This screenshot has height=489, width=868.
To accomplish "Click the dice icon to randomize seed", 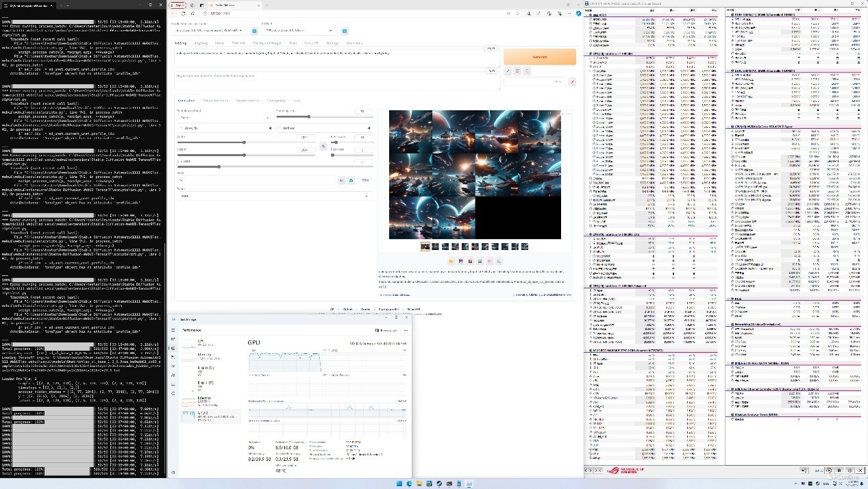I will [341, 180].
